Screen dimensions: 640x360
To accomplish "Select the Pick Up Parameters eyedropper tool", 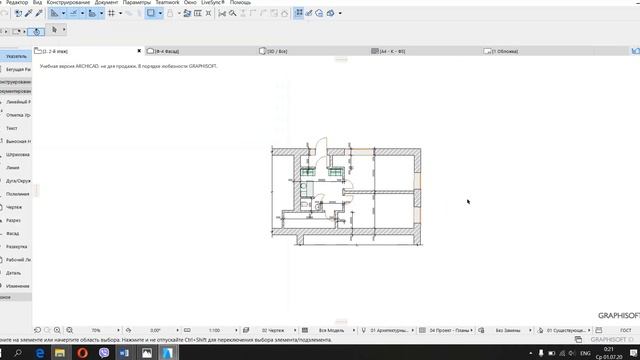I will coord(29,13).
